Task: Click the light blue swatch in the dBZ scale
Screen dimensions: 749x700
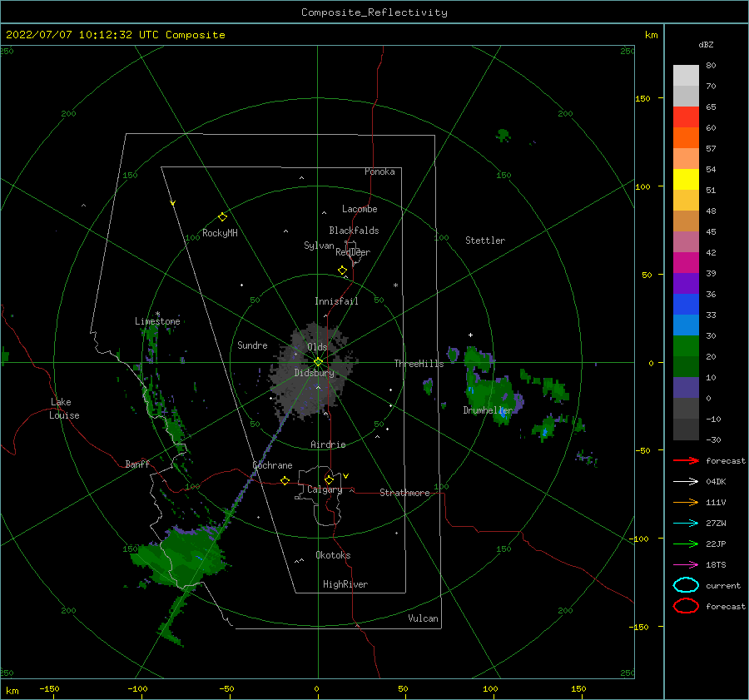Action: pyautogui.click(x=686, y=325)
